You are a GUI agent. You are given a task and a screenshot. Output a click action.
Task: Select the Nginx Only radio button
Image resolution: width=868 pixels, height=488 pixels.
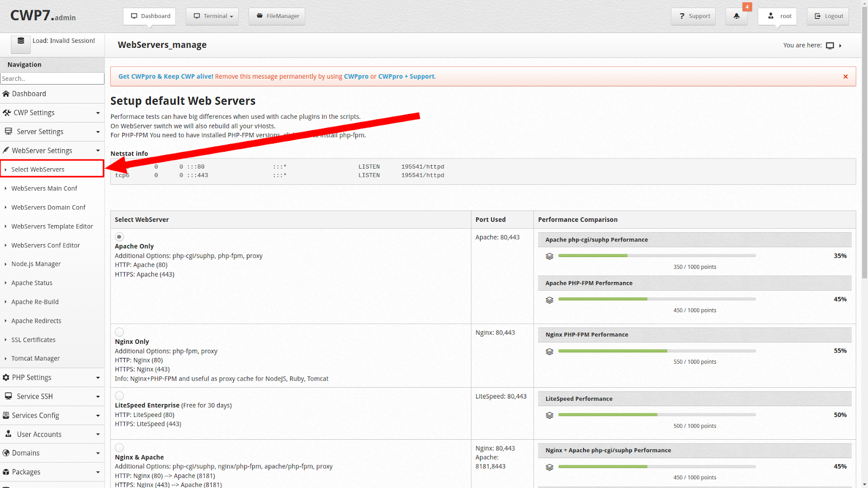click(119, 332)
